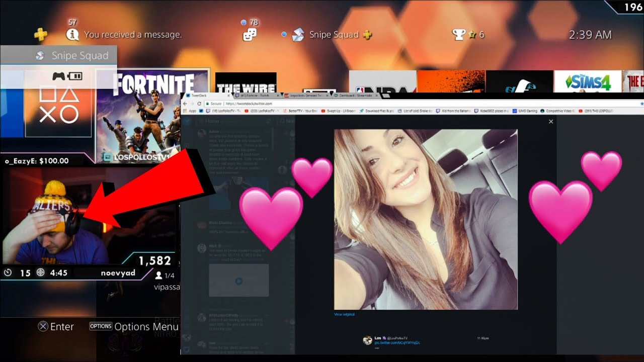Click the o_EazyE: $100.00 donation label
644x362 pixels.
pyautogui.click(x=37, y=161)
